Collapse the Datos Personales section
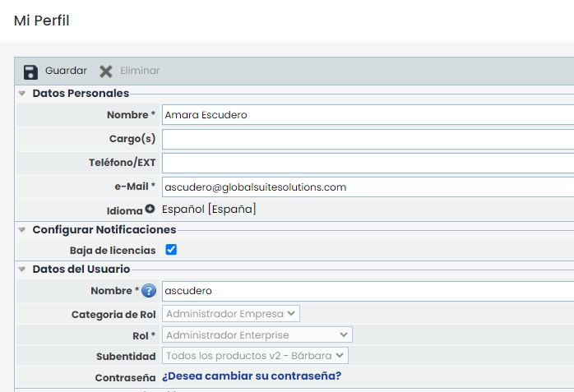This screenshot has height=392, width=574. pyautogui.click(x=22, y=94)
